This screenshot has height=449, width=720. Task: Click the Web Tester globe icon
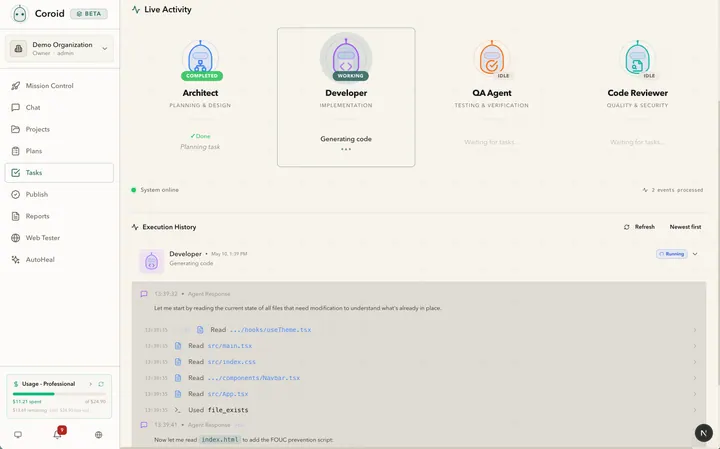pos(16,238)
